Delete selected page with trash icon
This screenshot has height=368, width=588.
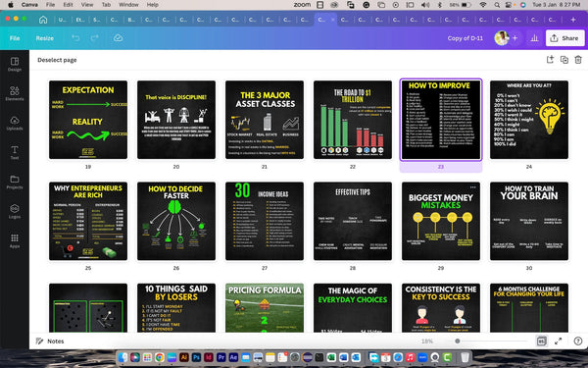(578, 60)
